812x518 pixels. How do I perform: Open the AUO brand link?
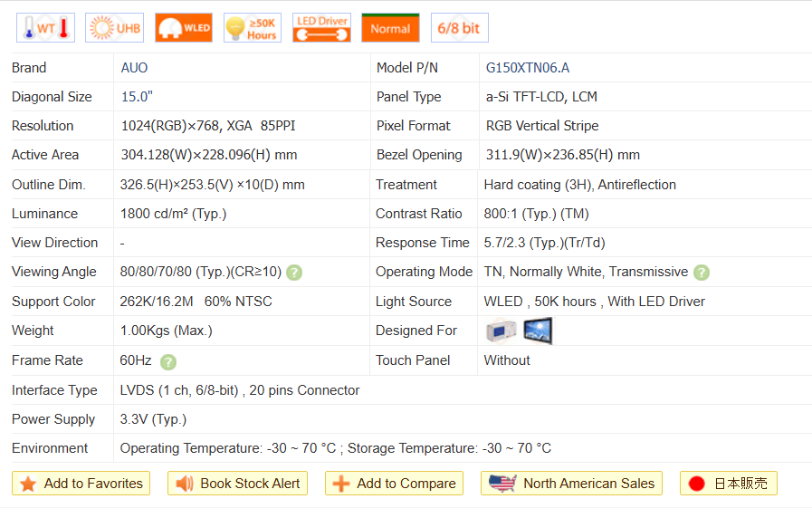(x=134, y=68)
